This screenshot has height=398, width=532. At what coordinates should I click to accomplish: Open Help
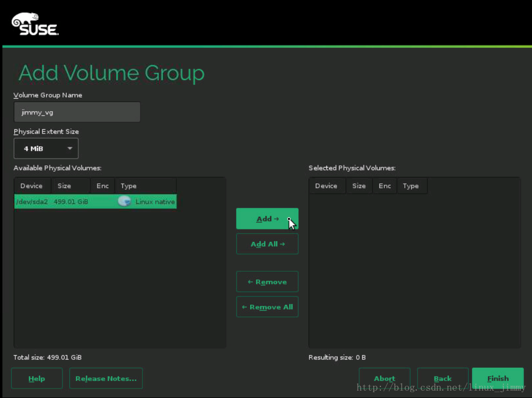point(37,378)
